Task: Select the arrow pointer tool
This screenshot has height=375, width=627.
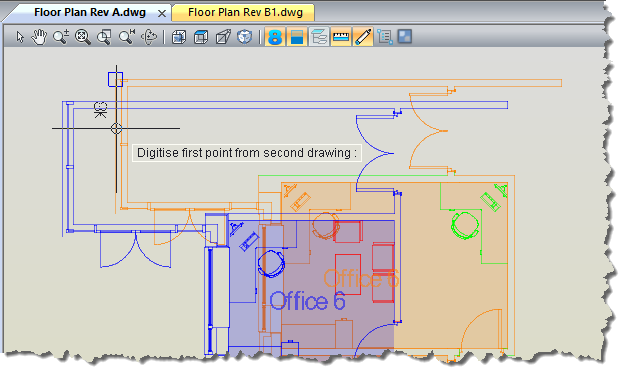Action: [20, 37]
